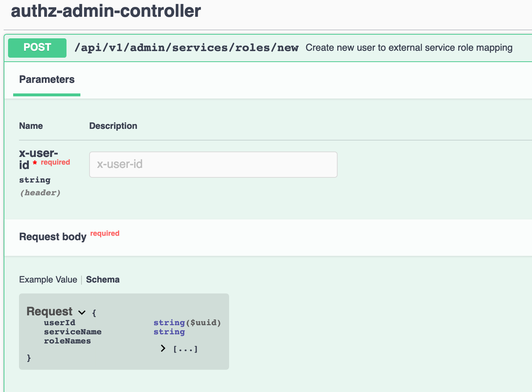
Task: Switch to the Schema tab
Action: pos(103,280)
